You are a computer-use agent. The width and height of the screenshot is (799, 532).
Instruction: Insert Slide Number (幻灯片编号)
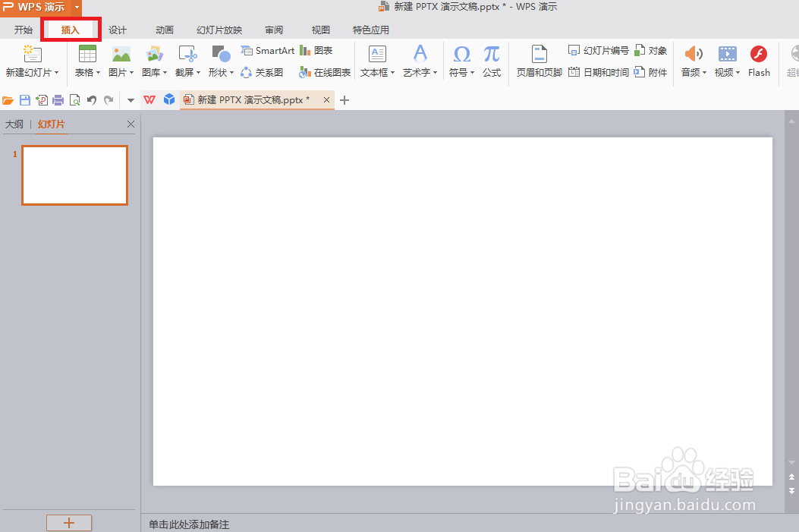[598, 50]
